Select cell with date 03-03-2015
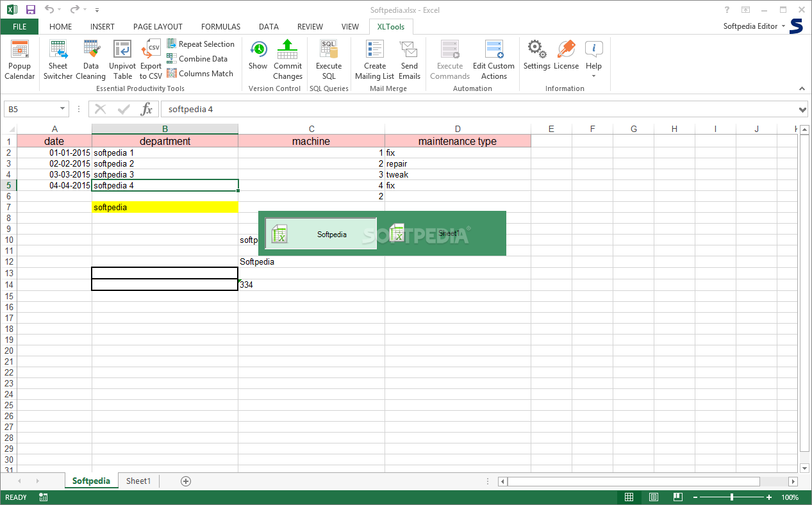The height and width of the screenshot is (505, 812). coord(54,174)
